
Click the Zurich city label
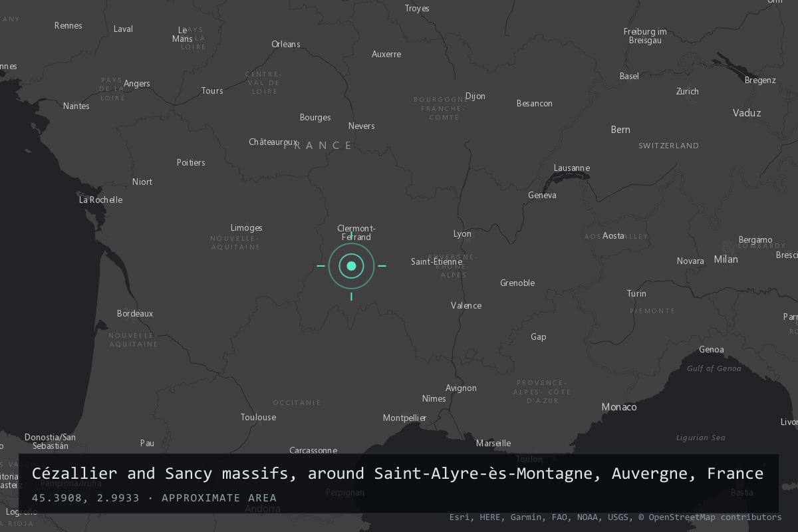(688, 91)
